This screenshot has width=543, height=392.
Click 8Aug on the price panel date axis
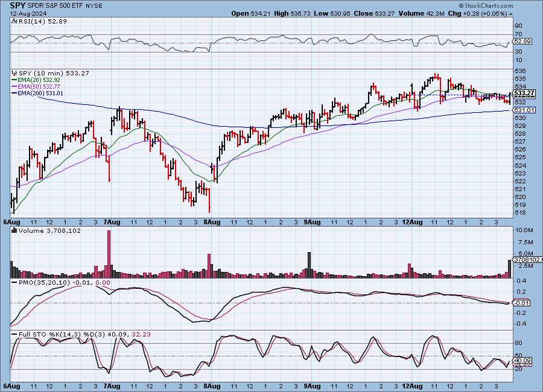(212, 223)
